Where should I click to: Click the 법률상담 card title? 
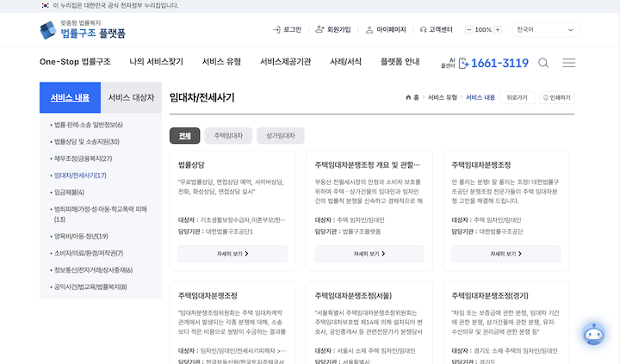[191, 165]
